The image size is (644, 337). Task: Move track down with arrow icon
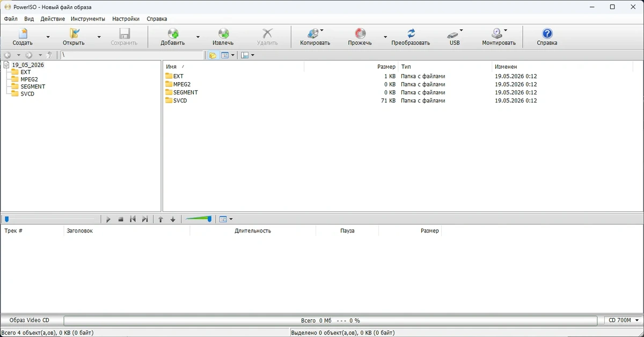(x=173, y=219)
